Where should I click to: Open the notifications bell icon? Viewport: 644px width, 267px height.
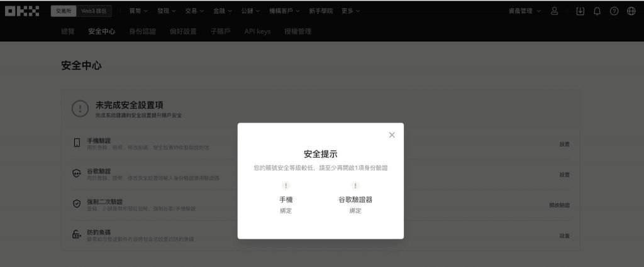pyautogui.click(x=597, y=11)
